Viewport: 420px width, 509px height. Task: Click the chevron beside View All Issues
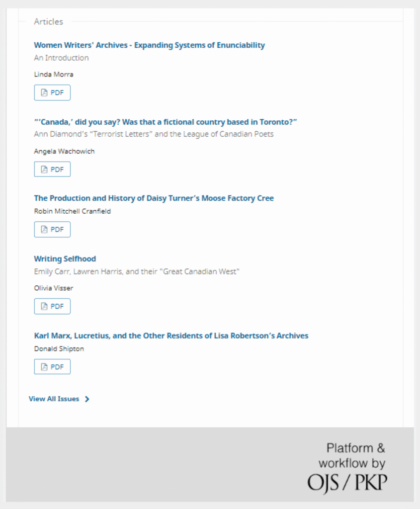pos(87,399)
